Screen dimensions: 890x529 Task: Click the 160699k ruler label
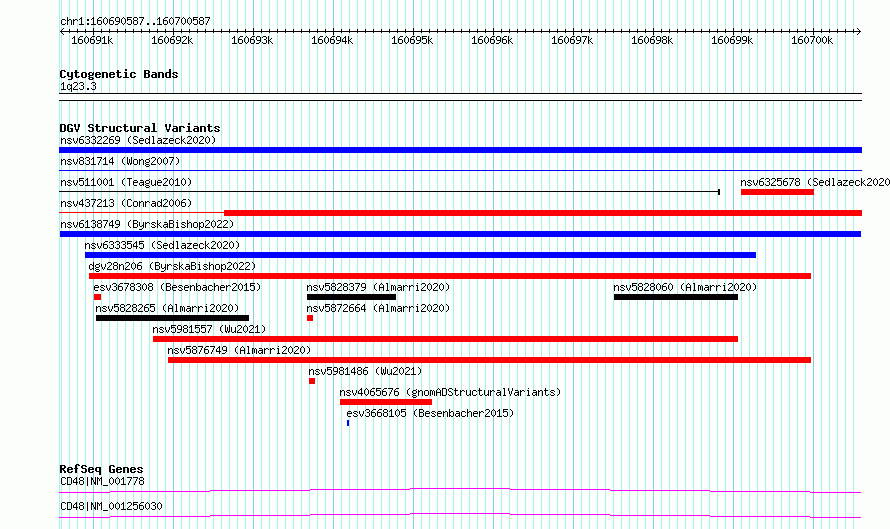tap(732, 40)
